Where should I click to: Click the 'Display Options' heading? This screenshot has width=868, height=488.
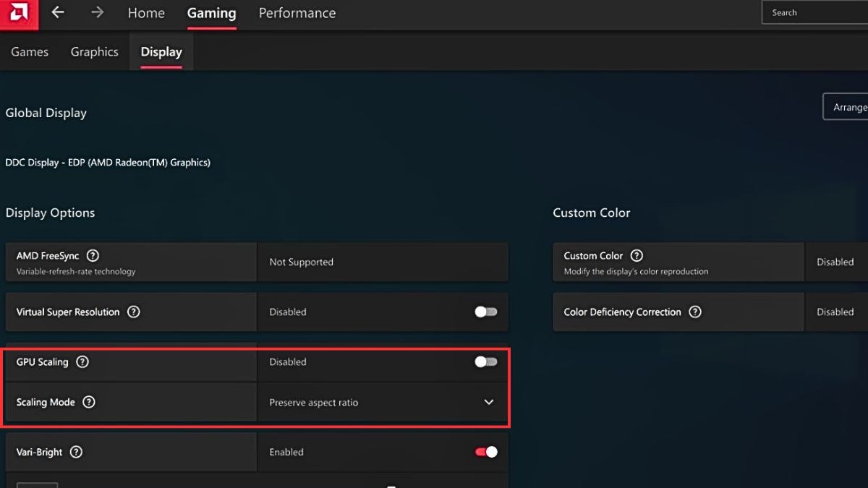[x=50, y=213]
